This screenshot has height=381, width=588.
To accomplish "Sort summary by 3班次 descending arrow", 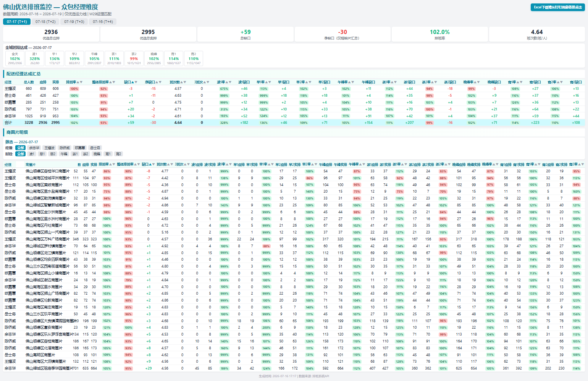I will click(x=208, y=82).
